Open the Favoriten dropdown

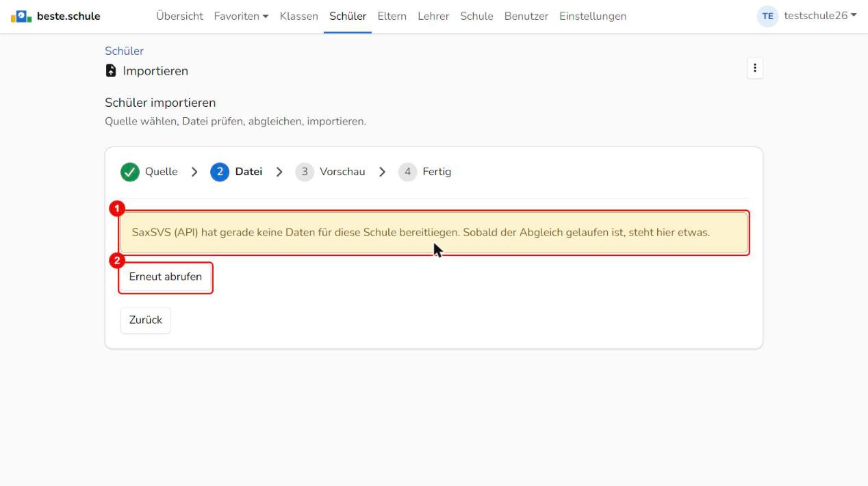(x=241, y=16)
